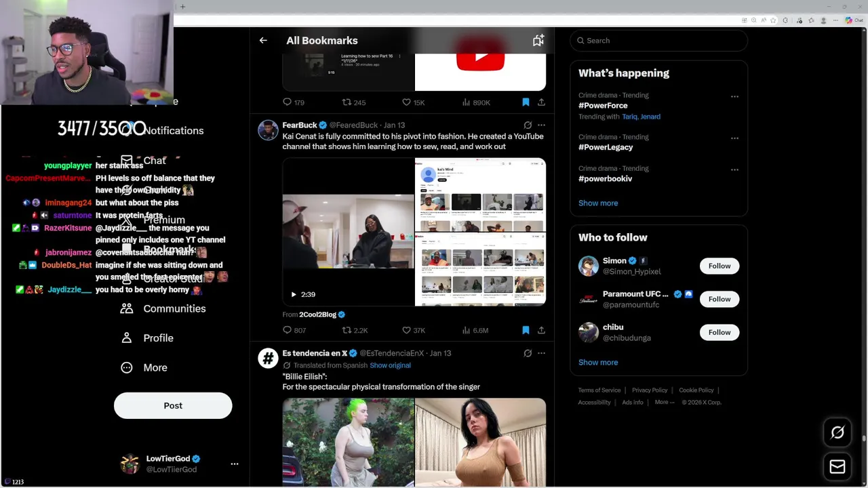868x488 pixels.
Task: Open LowTierGod account avatar
Action: point(129,464)
